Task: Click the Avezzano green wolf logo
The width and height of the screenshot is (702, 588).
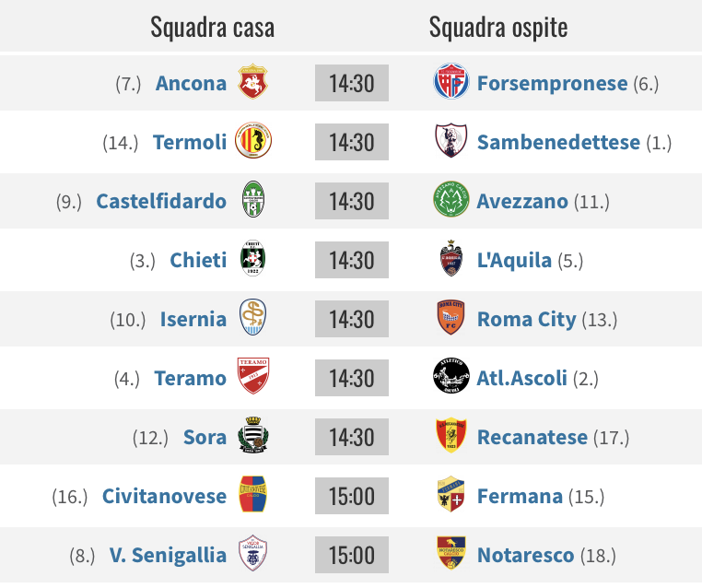Action: (451, 199)
